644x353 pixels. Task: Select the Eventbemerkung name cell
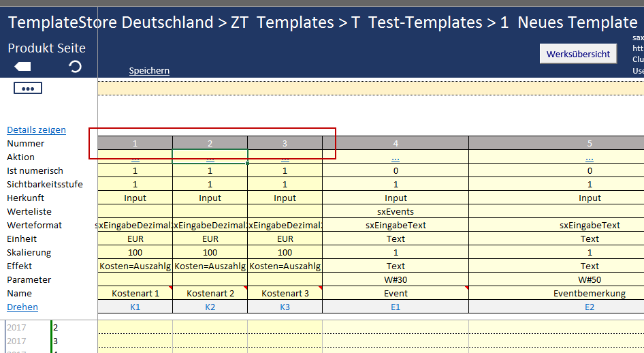coord(590,294)
